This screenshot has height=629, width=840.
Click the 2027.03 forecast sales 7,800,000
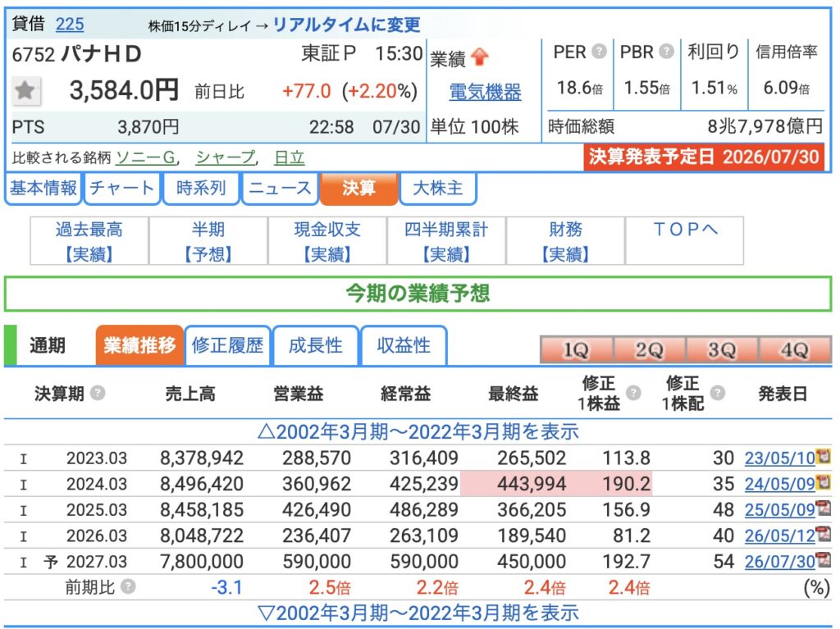click(x=202, y=561)
